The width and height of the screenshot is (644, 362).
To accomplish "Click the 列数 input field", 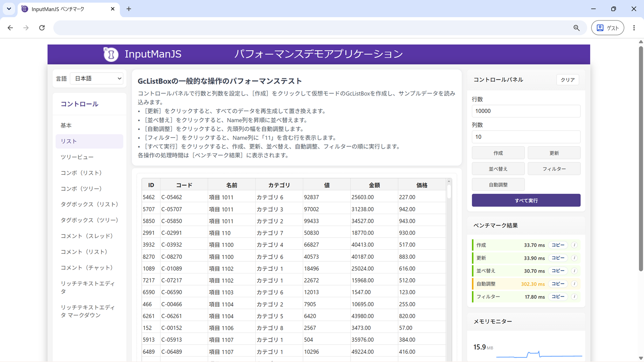I will pos(526,137).
